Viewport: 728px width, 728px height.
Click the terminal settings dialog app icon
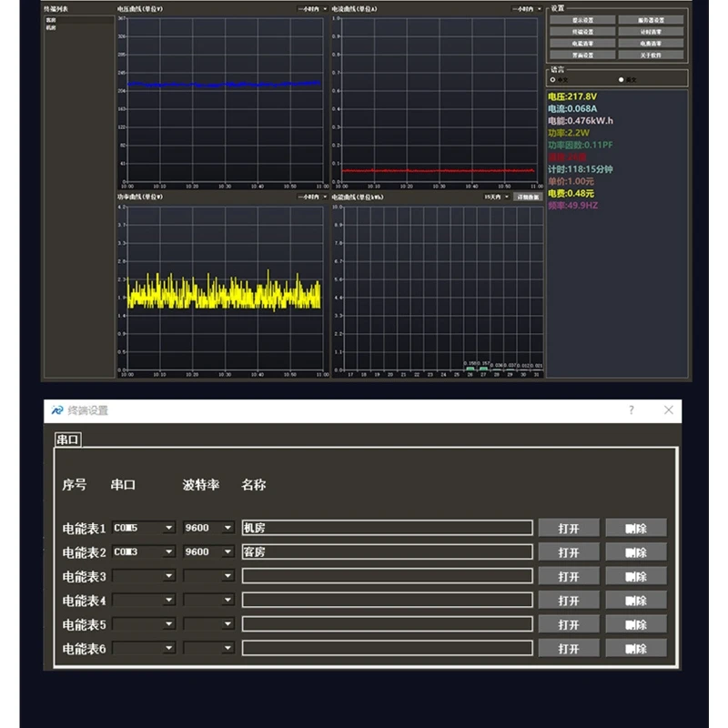tap(56, 410)
